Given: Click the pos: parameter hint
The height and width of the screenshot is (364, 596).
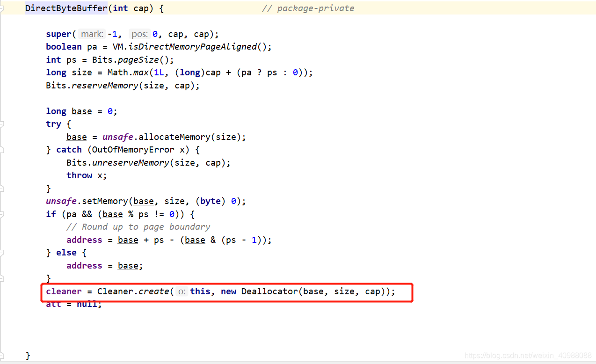Looking at the screenshot, I should coord(139,34).
